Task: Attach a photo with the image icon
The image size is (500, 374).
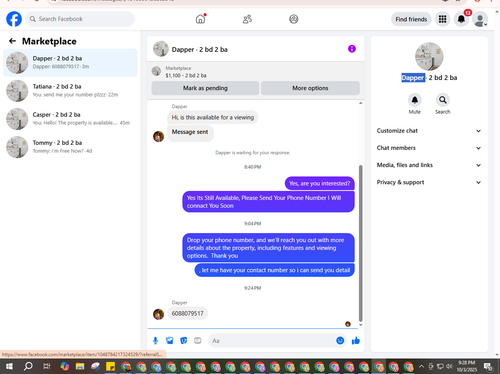Action: (170, 341)
